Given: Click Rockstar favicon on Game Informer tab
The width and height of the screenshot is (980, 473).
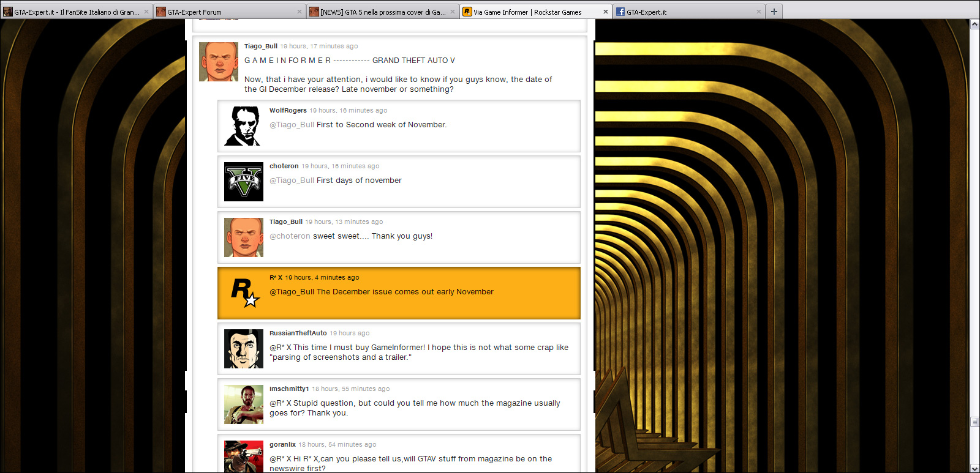Looking at the screenshot, I should click(467, 12).
